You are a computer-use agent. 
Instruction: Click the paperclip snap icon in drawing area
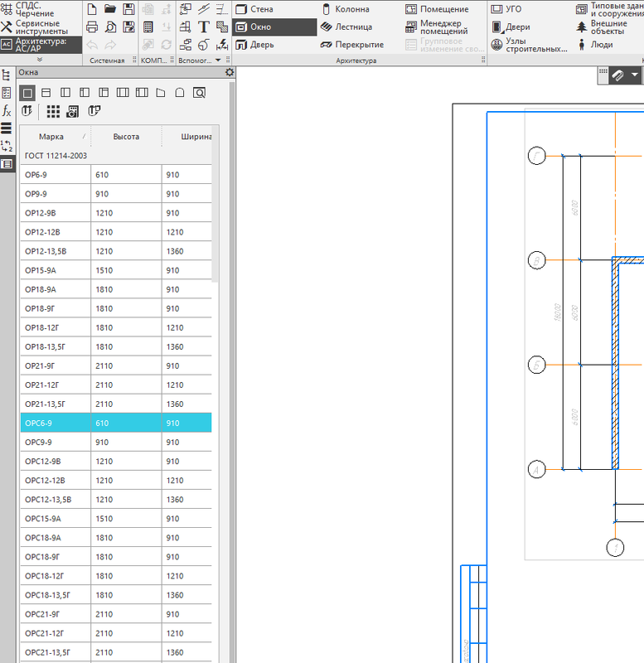coord(617,75)
